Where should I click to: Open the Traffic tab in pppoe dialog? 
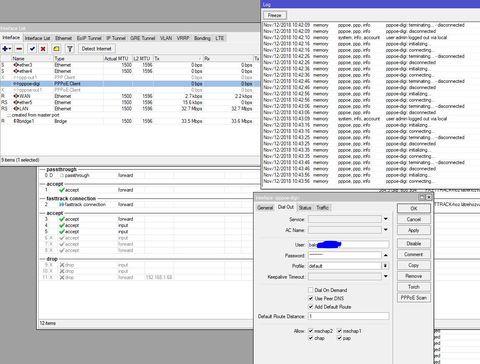(x=322, y=208)
